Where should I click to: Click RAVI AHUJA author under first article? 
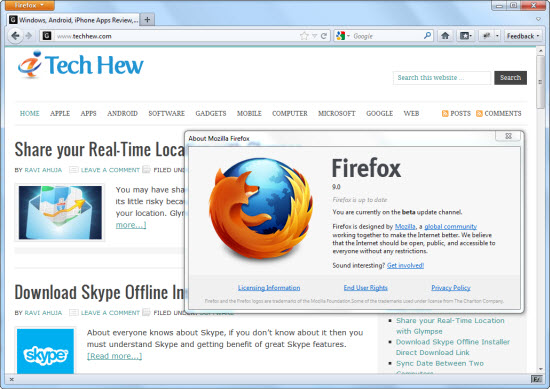(x=43, y=170)
